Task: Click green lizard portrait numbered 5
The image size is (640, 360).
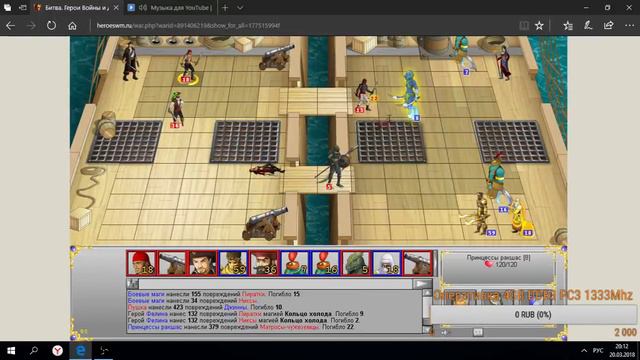Action: 356,263
